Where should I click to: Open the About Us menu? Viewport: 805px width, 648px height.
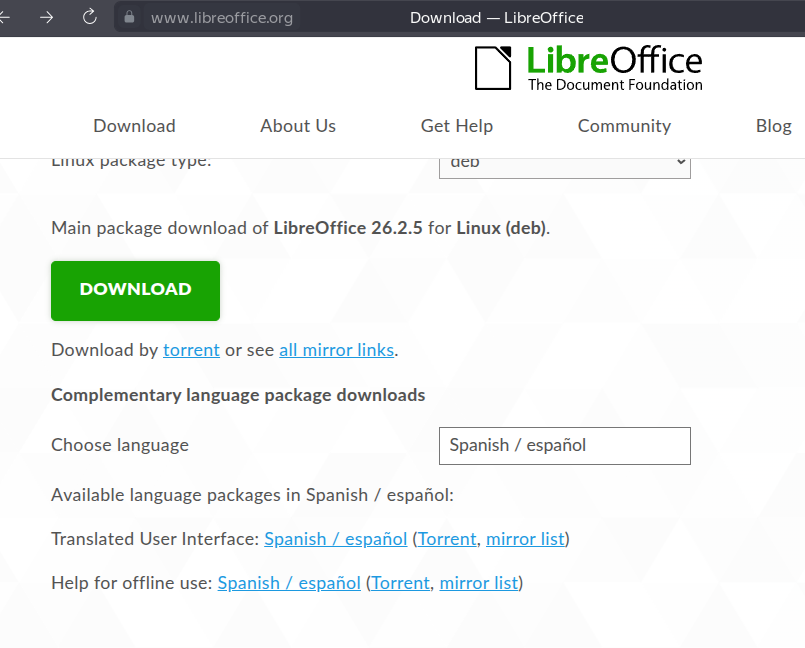pos(298,126)
